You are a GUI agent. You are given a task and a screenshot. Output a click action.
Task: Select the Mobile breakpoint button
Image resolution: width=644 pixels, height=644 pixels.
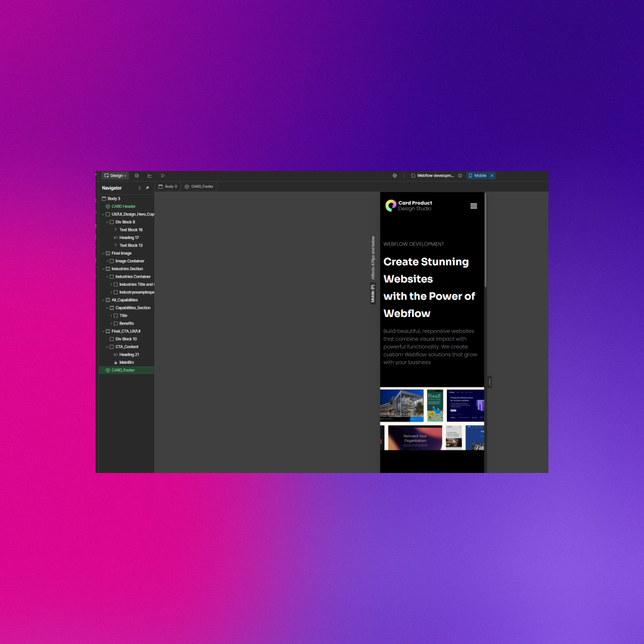tap(477, 176)
